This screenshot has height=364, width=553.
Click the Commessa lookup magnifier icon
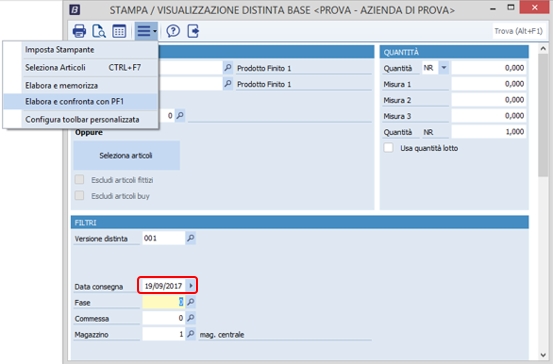point(190,318)
